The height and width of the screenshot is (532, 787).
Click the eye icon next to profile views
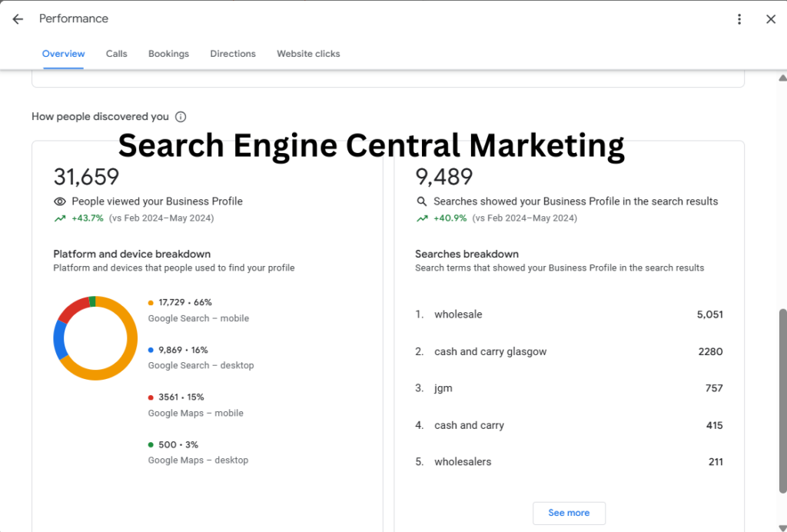(60, 201)
